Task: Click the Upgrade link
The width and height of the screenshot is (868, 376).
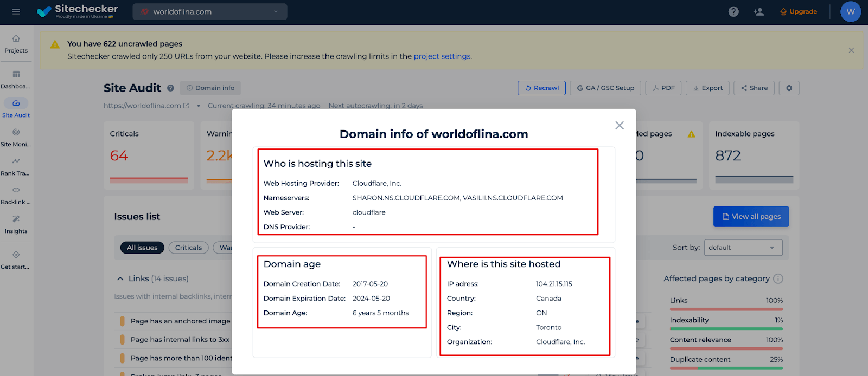Action: pos(799,11)
